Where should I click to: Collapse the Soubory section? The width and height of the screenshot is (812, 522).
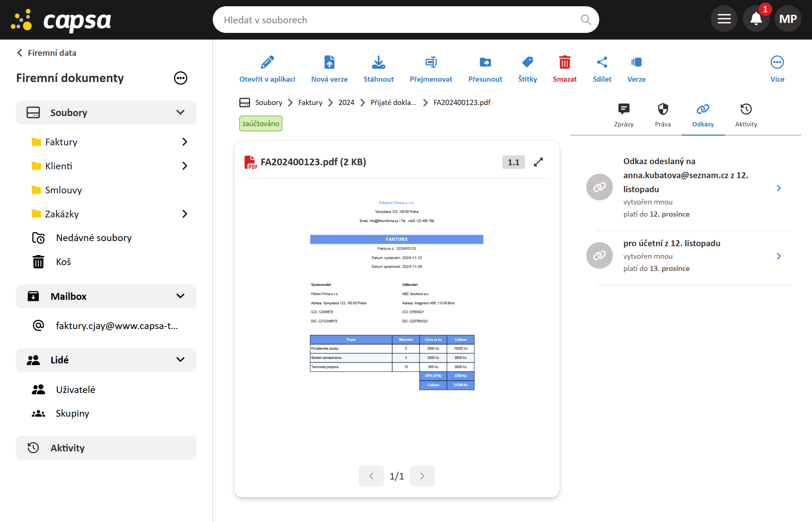pos(180,112)
